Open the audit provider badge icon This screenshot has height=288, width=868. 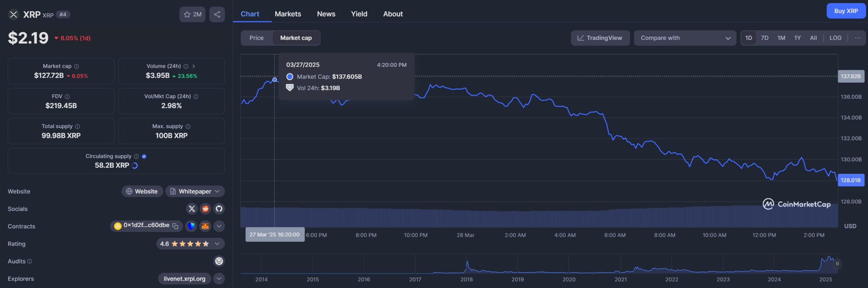pyautogui.click(x=219, y=261)
